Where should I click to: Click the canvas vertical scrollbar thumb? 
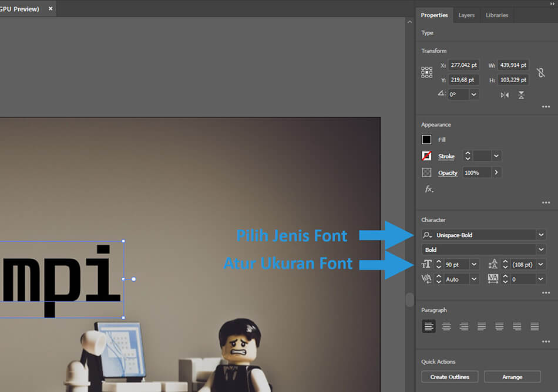(409, 300)
